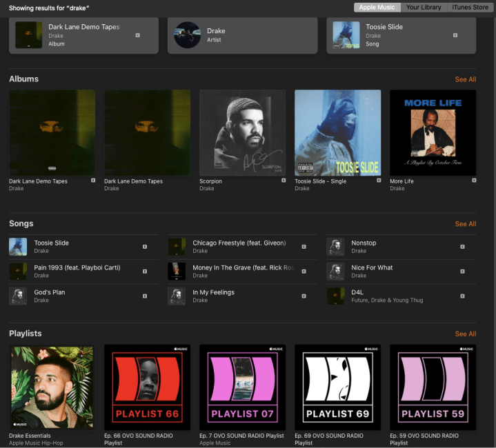Click explicit badge beside Toosie Slide - Single
This screenshot has height=448, width=496.
(x=379, y=181)
